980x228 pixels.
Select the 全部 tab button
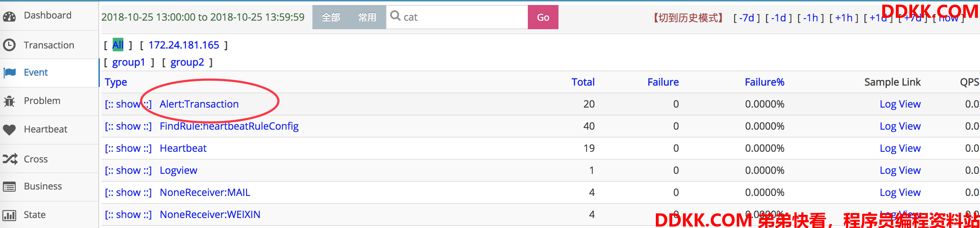330,17
